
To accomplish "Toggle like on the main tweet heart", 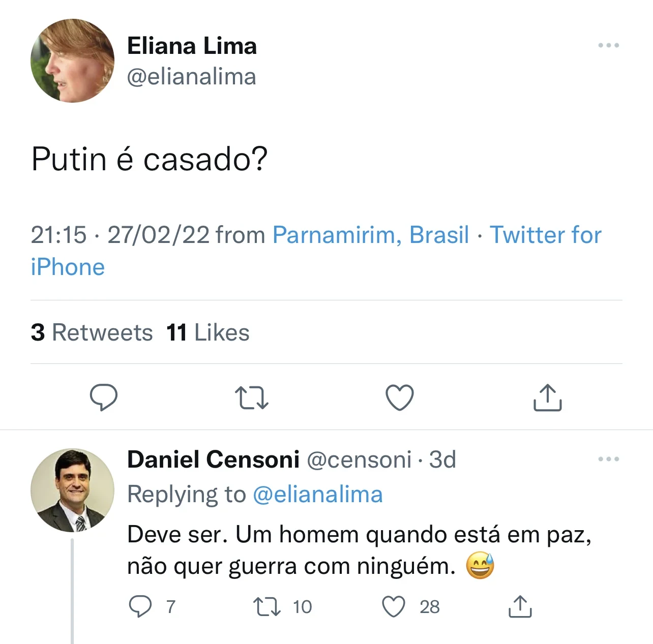I will [399, 398].
